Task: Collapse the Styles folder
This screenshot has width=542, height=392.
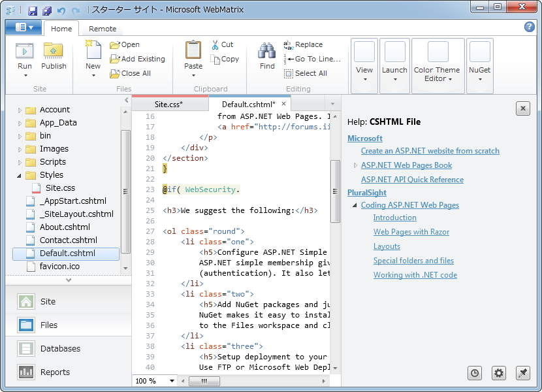Action: tap(20, 175)
